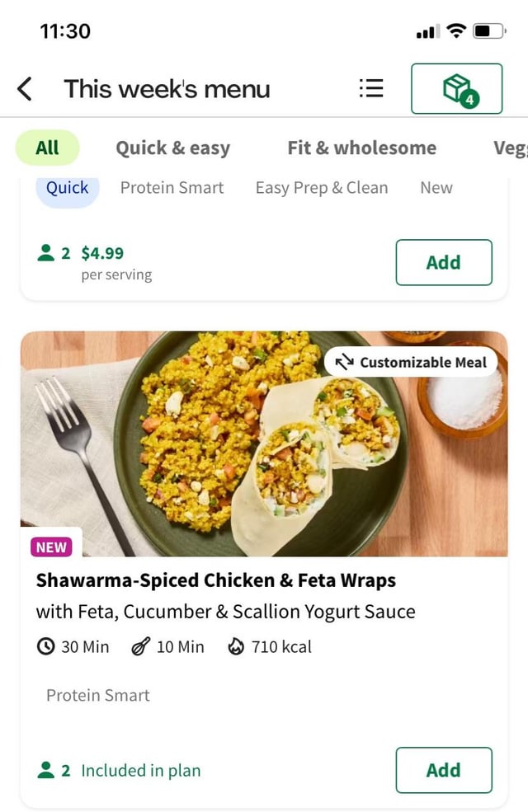Tap the 30 Min clock icon

[46, 647]
